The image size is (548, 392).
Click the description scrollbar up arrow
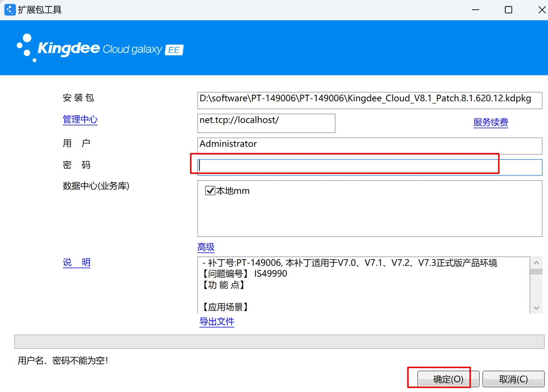[x=537, y=262]
